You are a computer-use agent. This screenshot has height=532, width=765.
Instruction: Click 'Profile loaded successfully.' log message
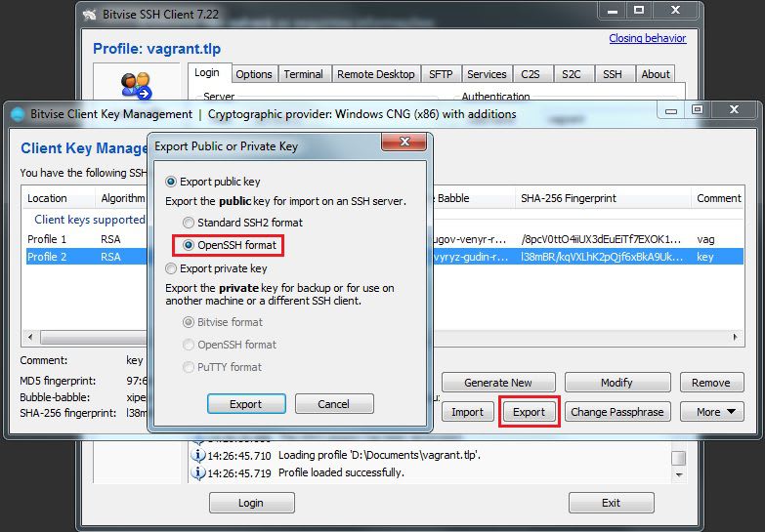pos(341,472)
